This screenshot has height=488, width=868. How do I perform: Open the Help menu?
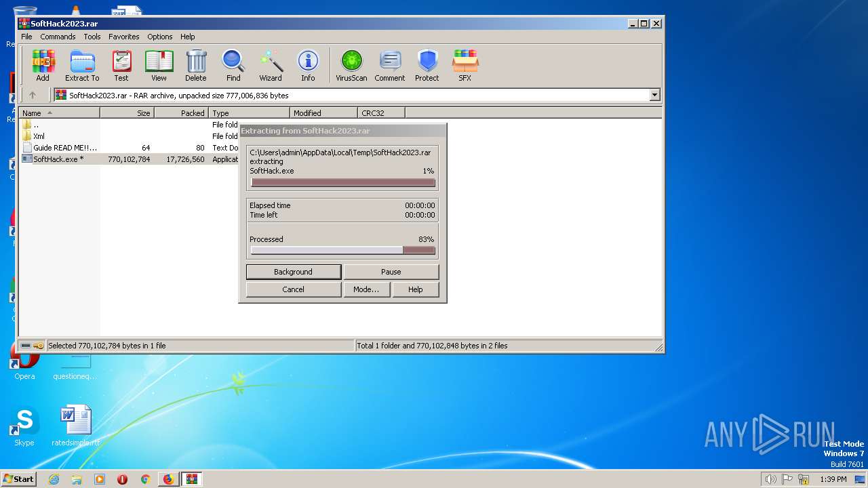click(188, 37)
